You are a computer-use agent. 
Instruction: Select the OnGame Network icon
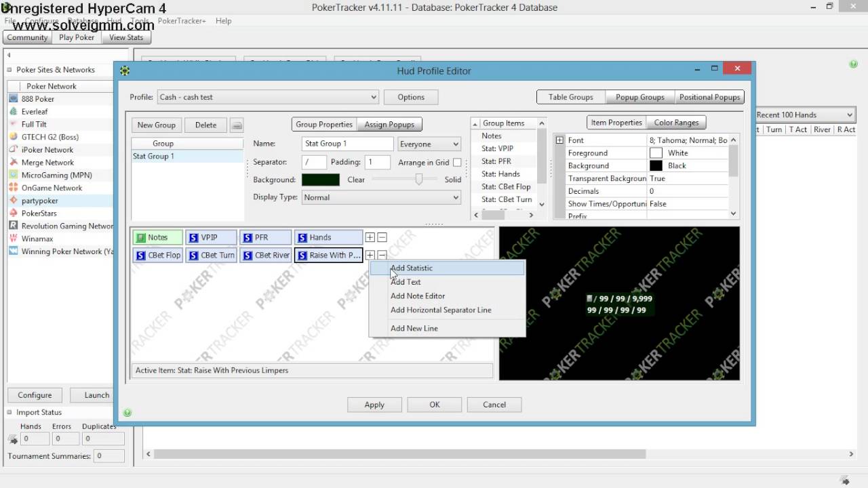14,188
